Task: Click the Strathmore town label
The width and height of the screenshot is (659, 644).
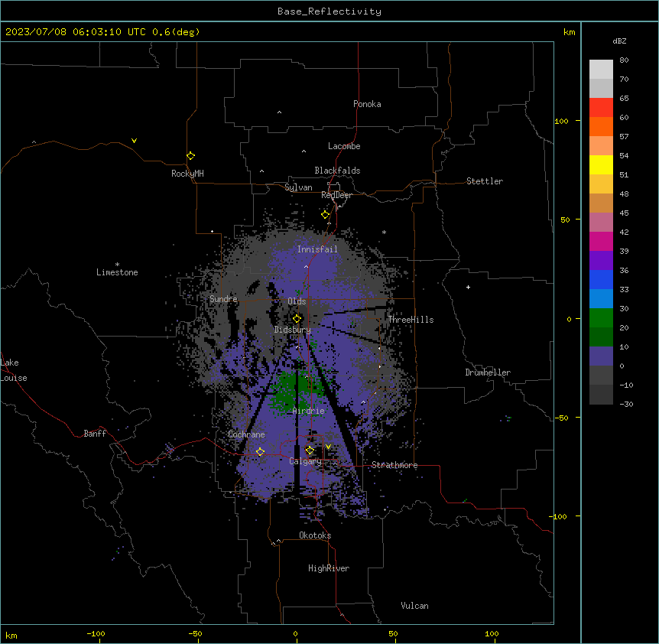Action: tap(394, 465)
